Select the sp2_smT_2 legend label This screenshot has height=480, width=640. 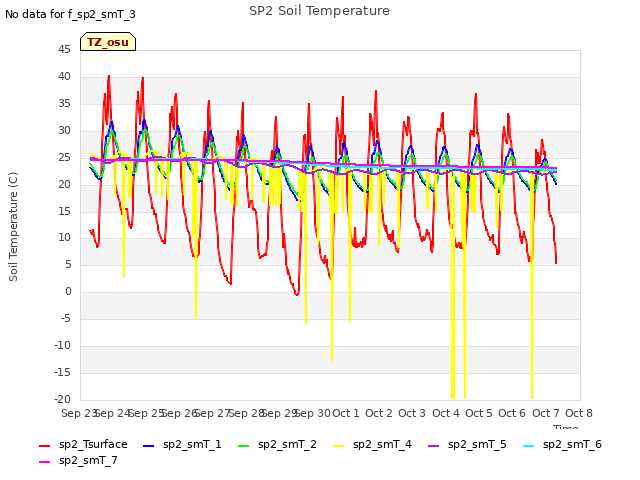[x=287, y=444]
